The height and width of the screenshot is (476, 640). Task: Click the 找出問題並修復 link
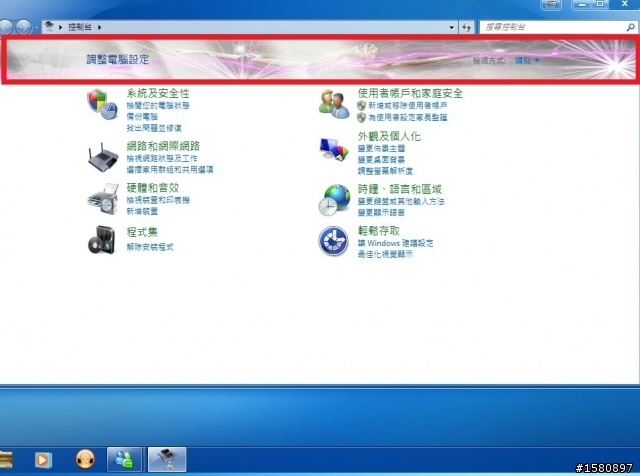(x=154, y=128)
